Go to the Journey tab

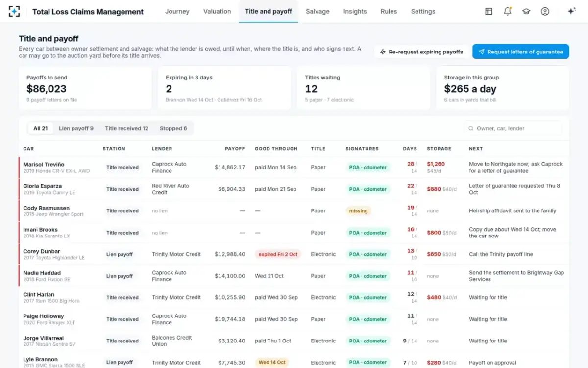click(177, 11)
